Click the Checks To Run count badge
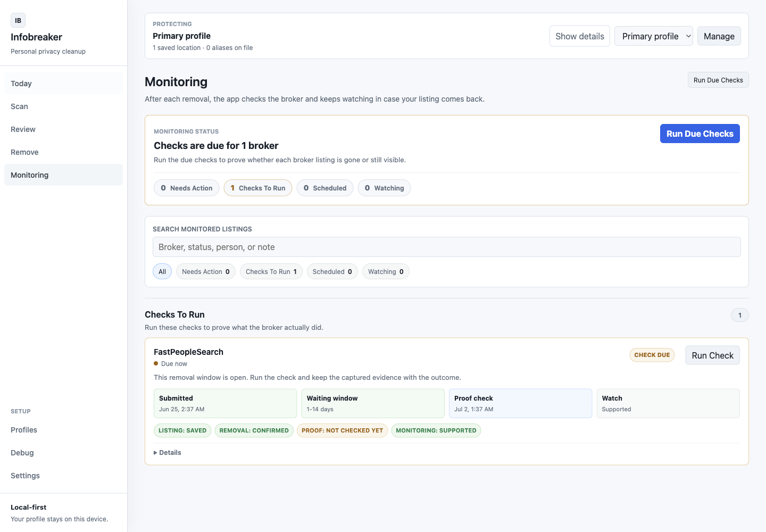The width and height of the screenshot is (766, 532). tap(740, 315)
